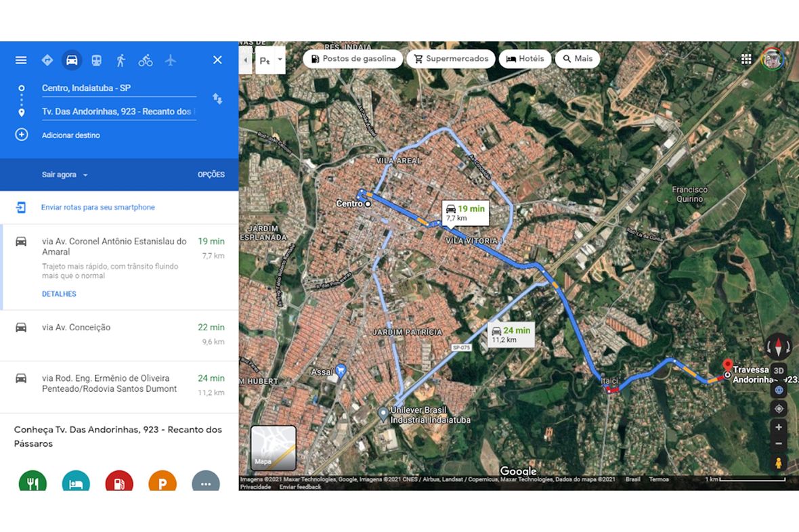
Task: Select cycling travel mode
Action: click(146, 60)
